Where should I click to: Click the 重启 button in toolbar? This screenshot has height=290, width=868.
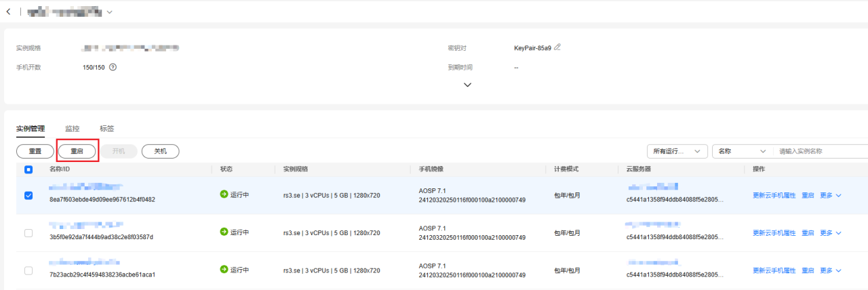click(x=77, y=151)
